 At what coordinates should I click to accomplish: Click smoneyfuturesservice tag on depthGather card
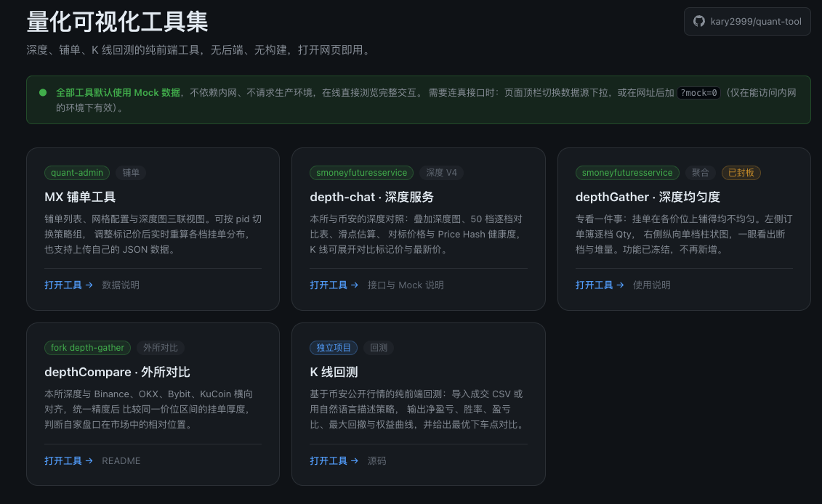pyautogui.click(x=627, y=172)
